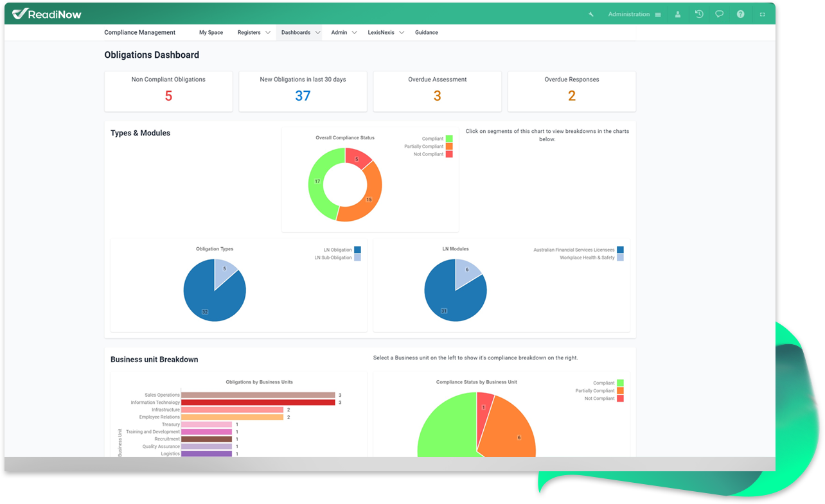Expand the Admin dropdown chevron
Screen dimensions: 825x504
point(354,32)
